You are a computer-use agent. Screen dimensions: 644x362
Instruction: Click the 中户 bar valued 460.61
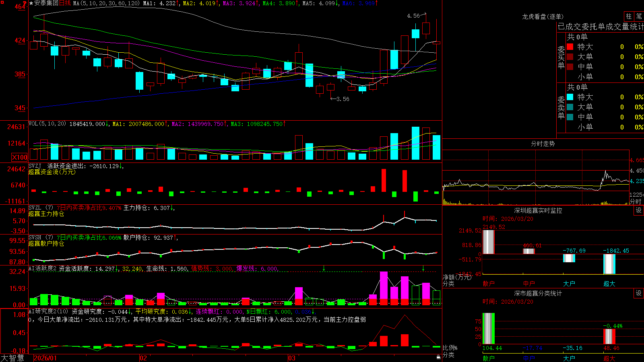click(529, 251)
